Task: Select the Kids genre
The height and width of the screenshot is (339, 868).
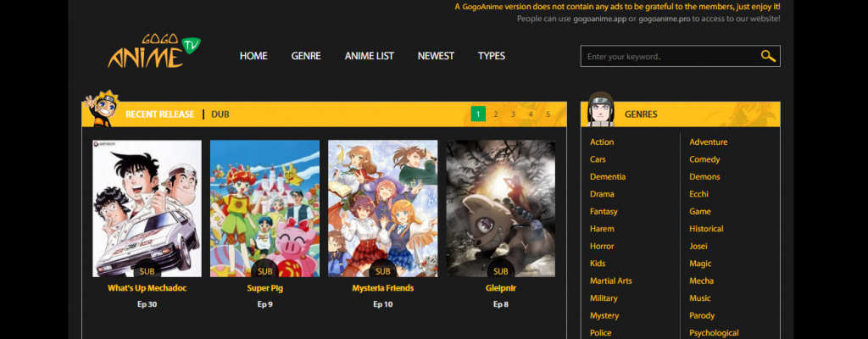Action: (x=598, y=263)
